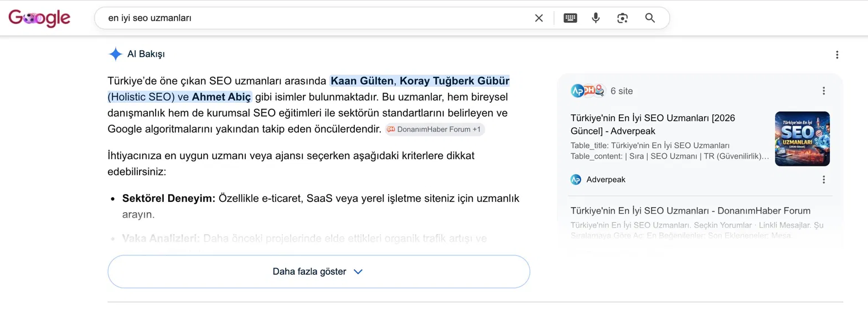
Task: Click the AI Bakışı sparkle icon
Action: click(x=115, y=54)
